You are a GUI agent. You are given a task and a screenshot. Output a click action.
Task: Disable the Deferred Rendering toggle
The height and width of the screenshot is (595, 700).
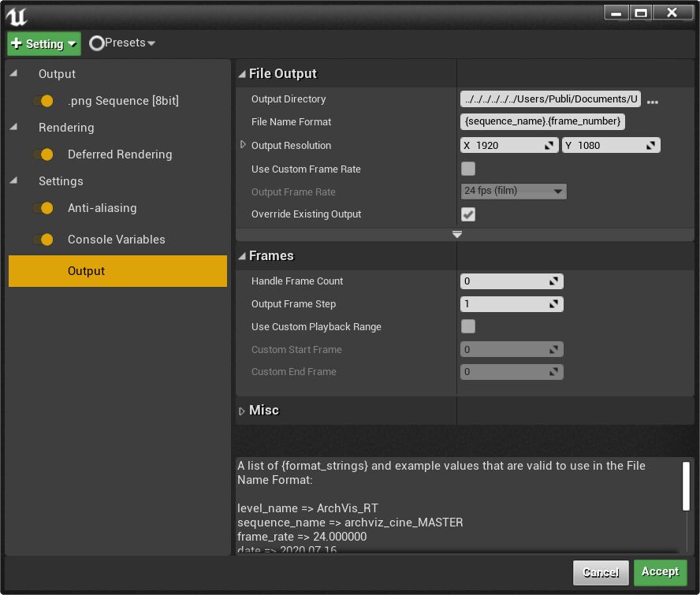[43, 154]
